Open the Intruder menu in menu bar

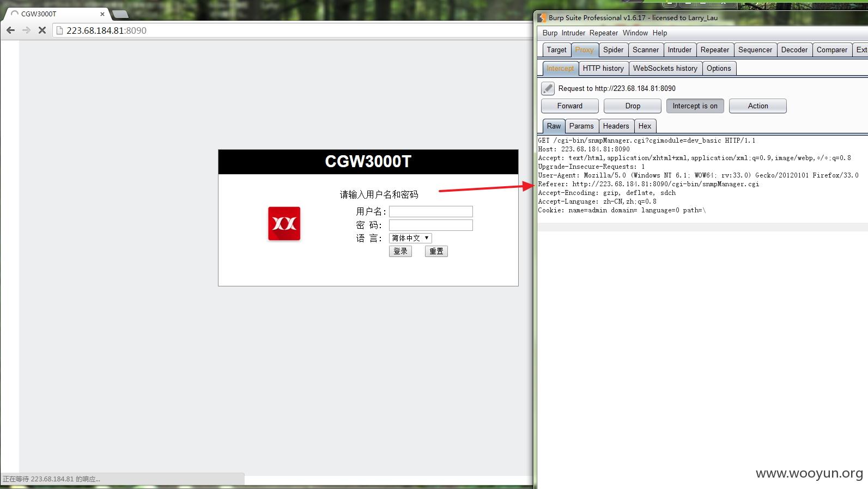point(573,33)
